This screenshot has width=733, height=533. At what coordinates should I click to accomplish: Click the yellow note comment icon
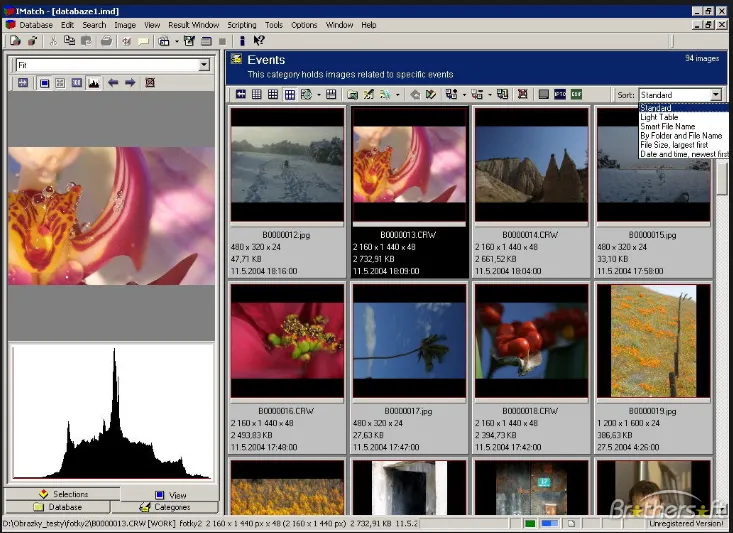coord(144,41)
